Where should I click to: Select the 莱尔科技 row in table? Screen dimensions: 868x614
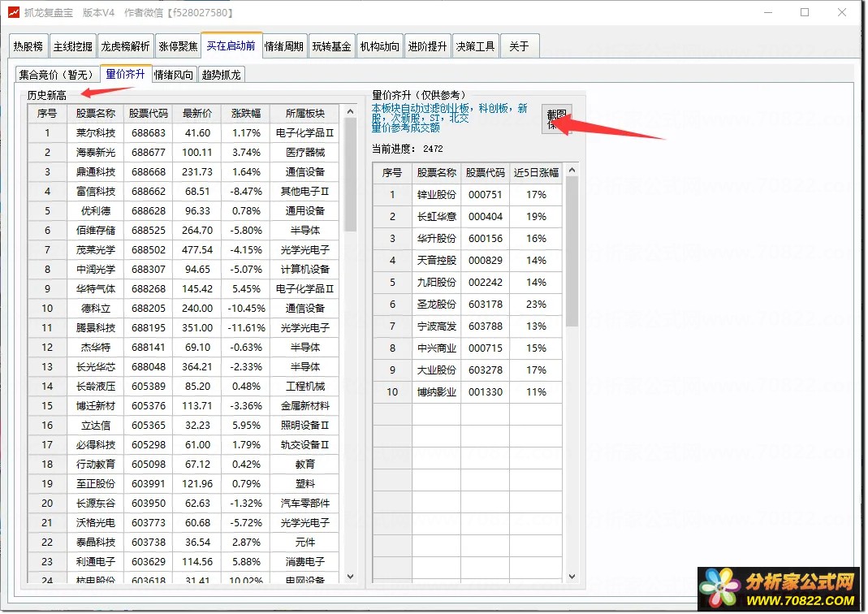[x=96, y=132]
